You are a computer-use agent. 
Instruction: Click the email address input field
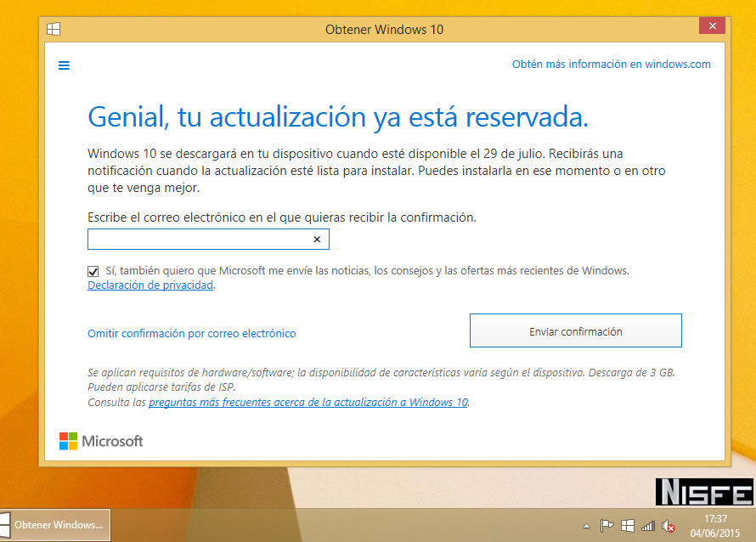[198, 240]
